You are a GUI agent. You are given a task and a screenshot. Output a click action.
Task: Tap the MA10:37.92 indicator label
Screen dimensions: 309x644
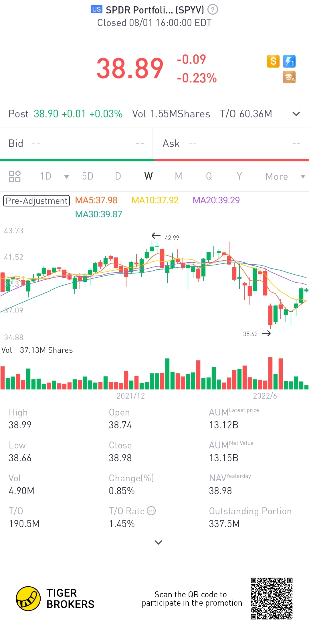coord(155,200)
